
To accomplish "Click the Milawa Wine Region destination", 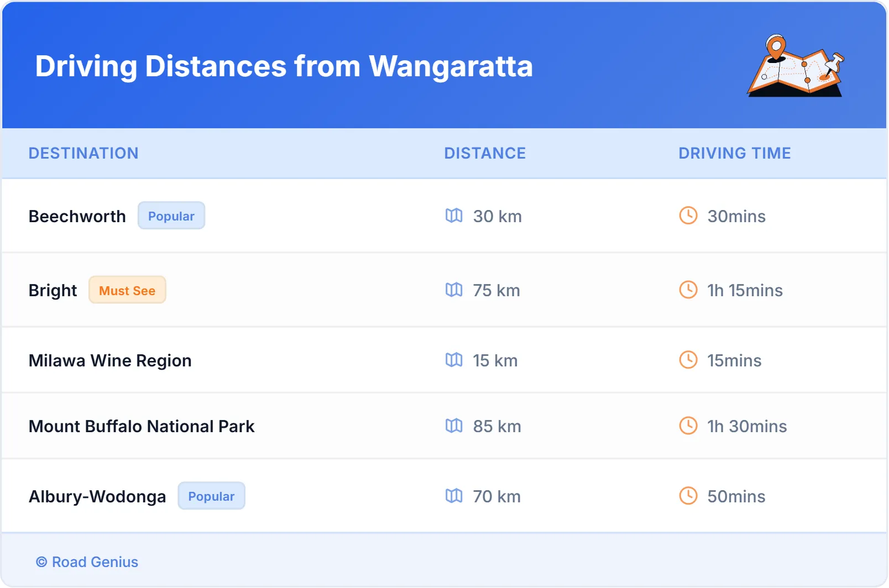I will coord(110,360).
